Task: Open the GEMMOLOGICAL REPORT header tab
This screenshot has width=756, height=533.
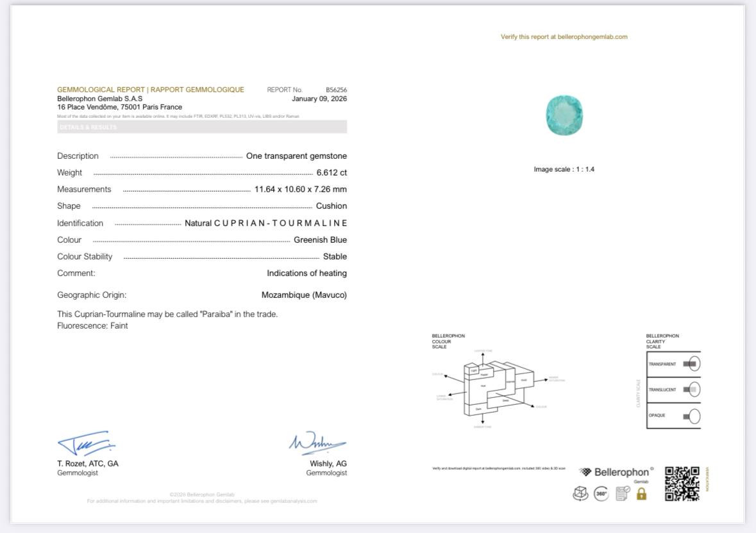Action: 151,90
